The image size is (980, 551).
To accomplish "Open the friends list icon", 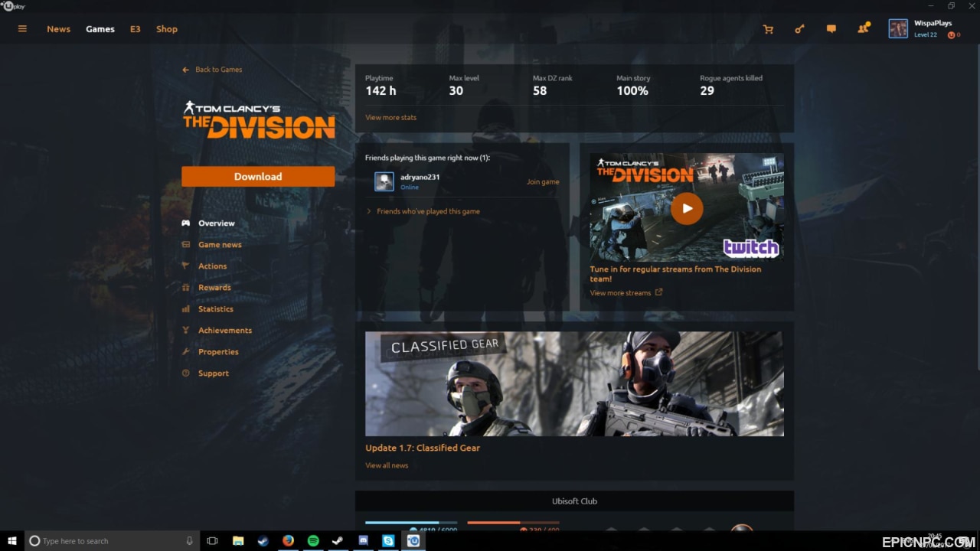I will 864,28.
